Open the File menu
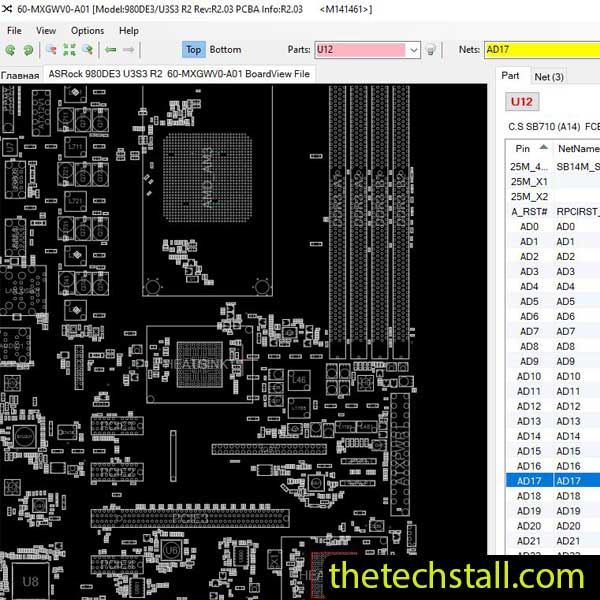The height and width of the screenshot is (600, 600). pyautogui.click(x=14, y=31)
